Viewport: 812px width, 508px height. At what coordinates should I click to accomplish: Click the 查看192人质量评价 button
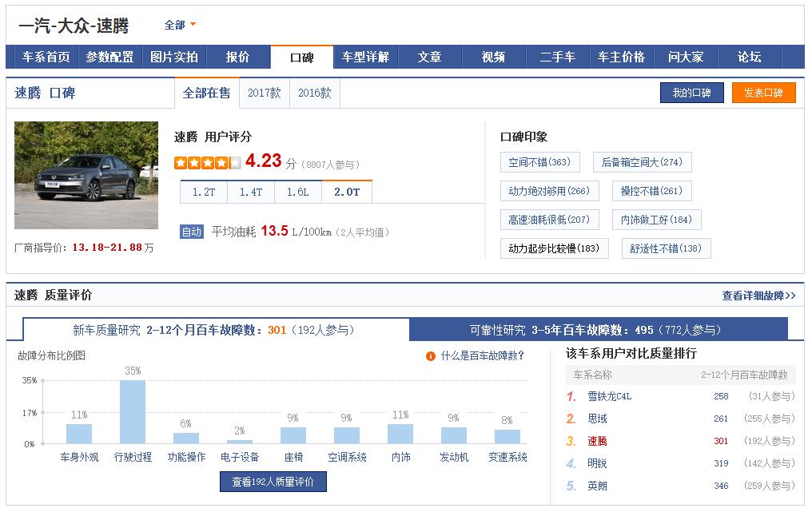click(273, 481)
